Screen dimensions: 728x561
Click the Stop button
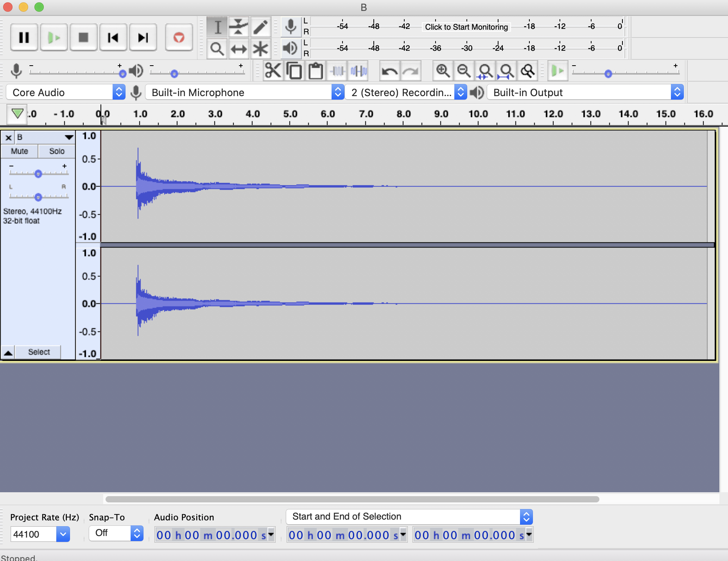[x=84, y=38]
